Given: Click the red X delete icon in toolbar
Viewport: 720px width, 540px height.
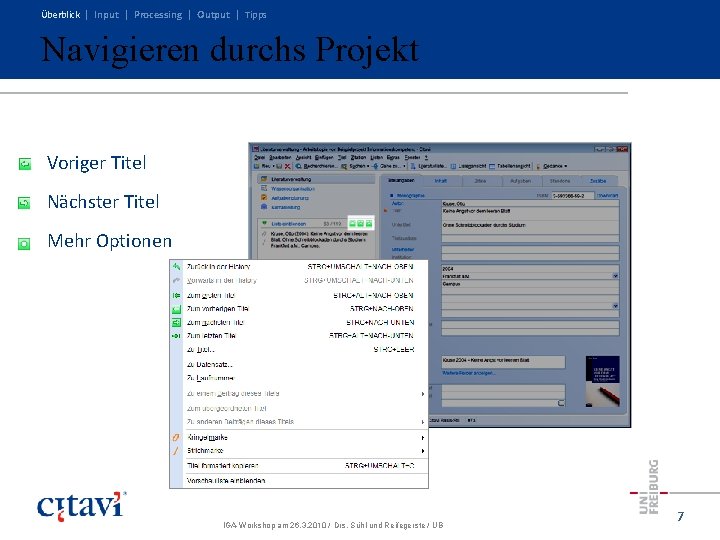Looking at the screenshot, I should click(287, 166).
